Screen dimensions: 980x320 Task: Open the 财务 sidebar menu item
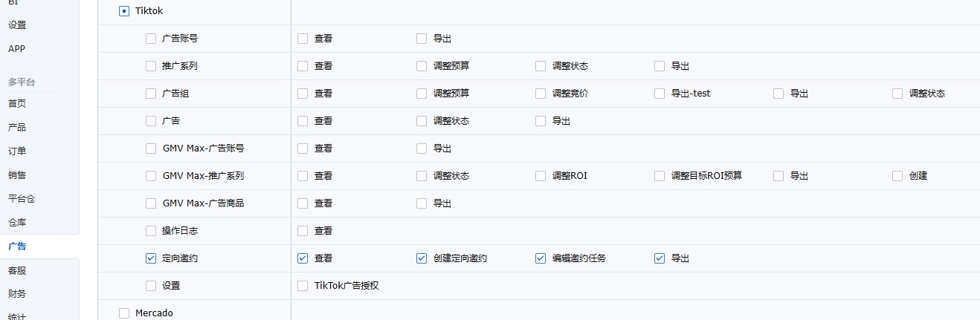(17, 294)
